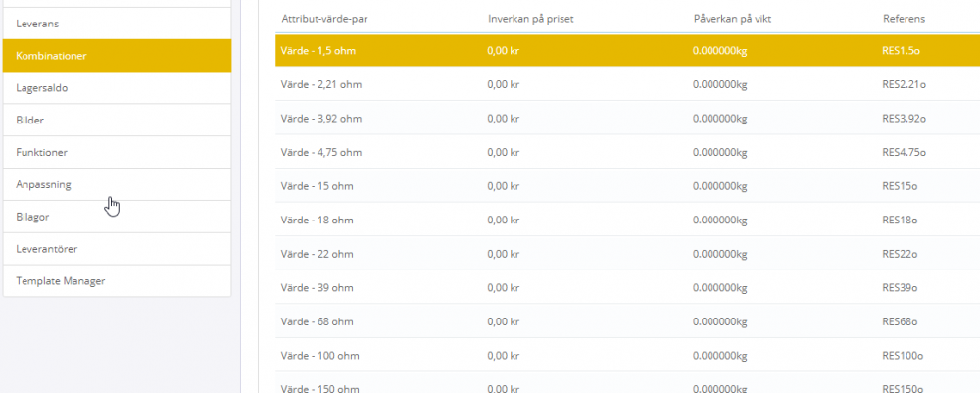
Task: Click the Värde - 2,21 ohm combination
Action: click(321, 85)
